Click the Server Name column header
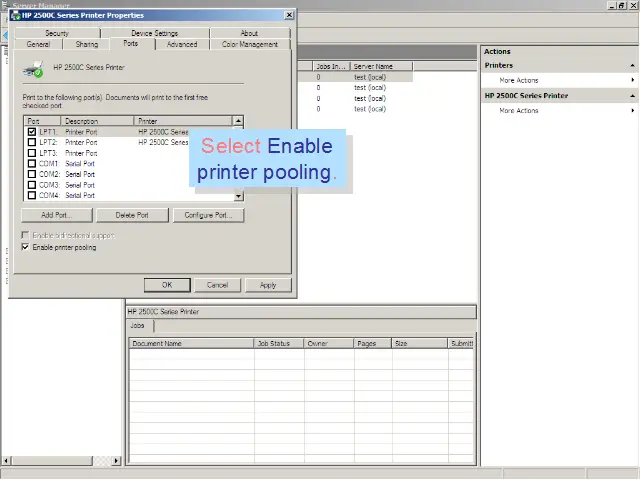 pos(381,66)
